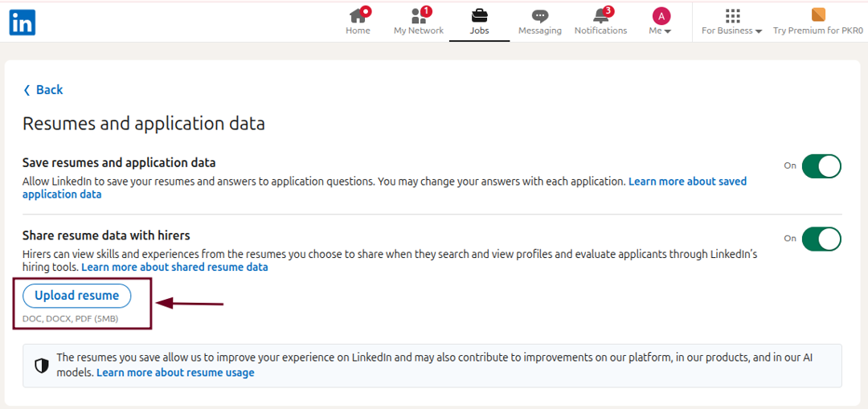
Task: Click the For Business grid icon
Action: coord(732,15)
